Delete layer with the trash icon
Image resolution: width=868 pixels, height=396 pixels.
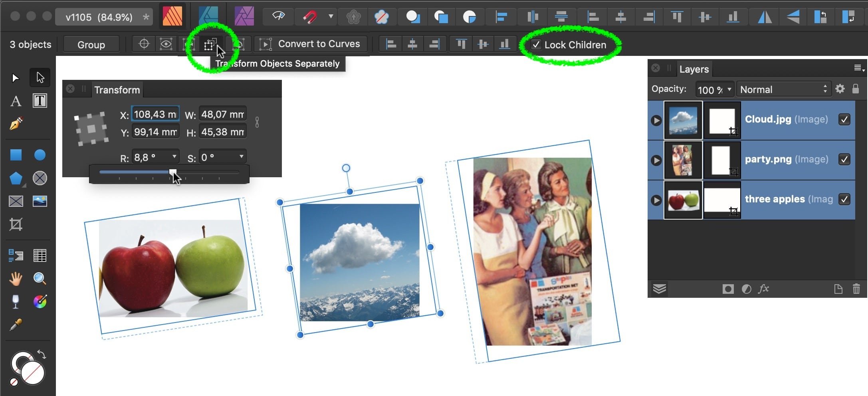click(x=856, y=289)
